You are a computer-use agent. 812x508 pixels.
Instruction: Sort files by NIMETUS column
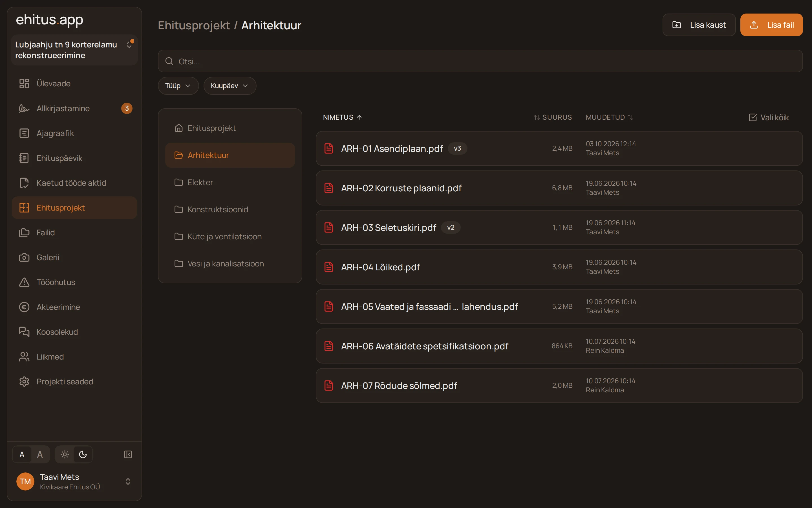point(342,117)
